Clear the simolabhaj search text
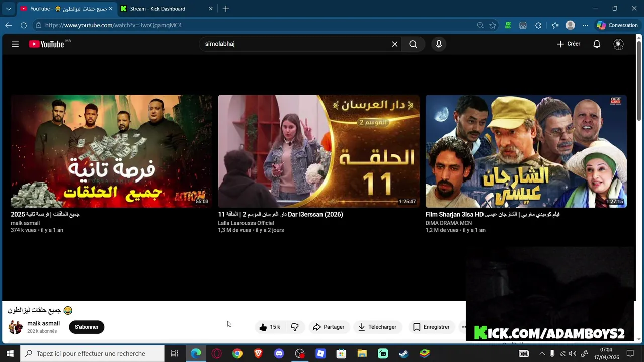This screenshot has height=362, width=644. click(x=395, y=44)
